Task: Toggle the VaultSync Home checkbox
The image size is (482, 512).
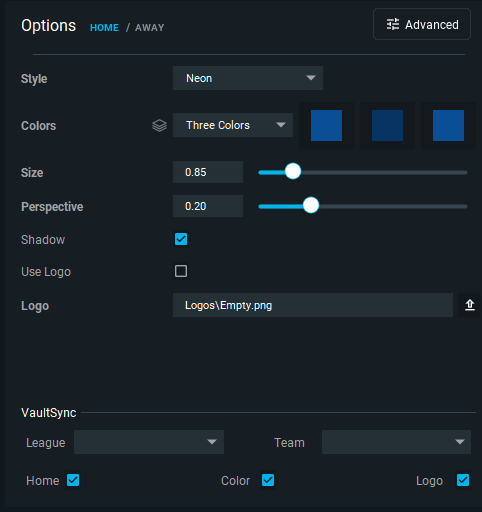Action: 73,480
